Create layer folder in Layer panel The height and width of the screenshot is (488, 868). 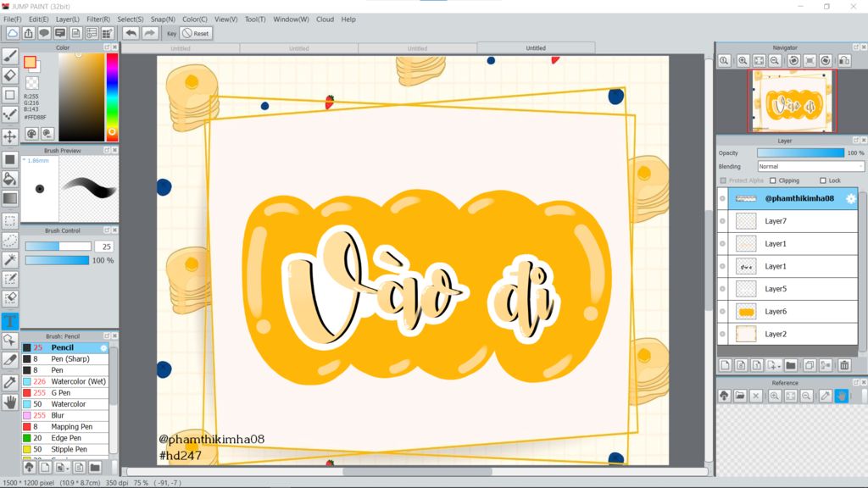click(x=791, y=365)
